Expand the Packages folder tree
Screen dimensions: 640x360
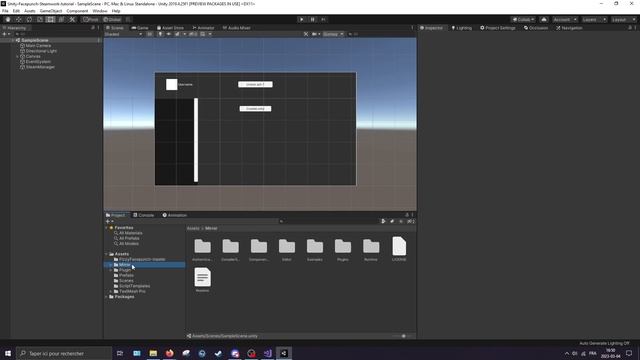tap(107, 297)
